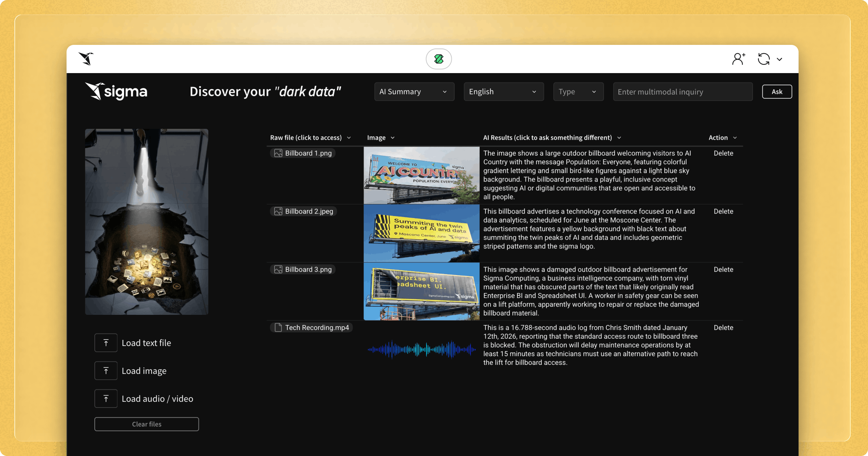Open the English language dropdown
This screenshot has height=456, width=868.
click(503, 92)
